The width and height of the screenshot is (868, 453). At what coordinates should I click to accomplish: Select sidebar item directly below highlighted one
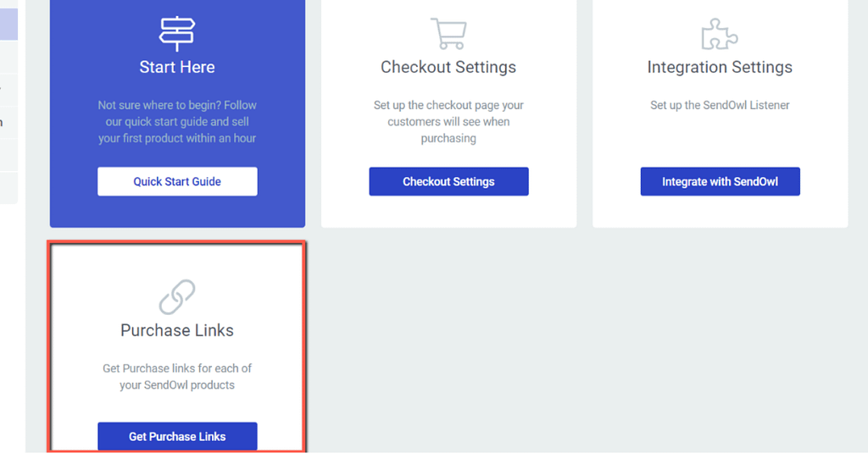coord(8,57)
